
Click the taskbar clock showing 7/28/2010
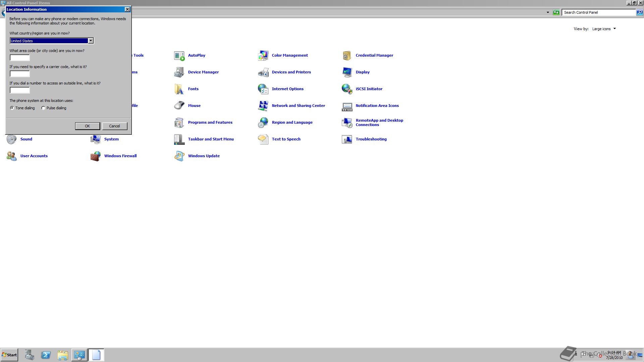pos(614,355)
